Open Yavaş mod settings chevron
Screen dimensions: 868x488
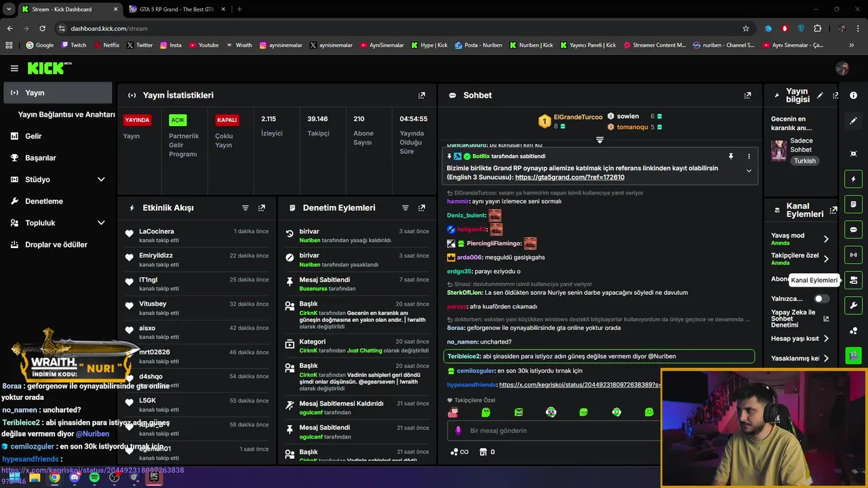tap(826, 239)
